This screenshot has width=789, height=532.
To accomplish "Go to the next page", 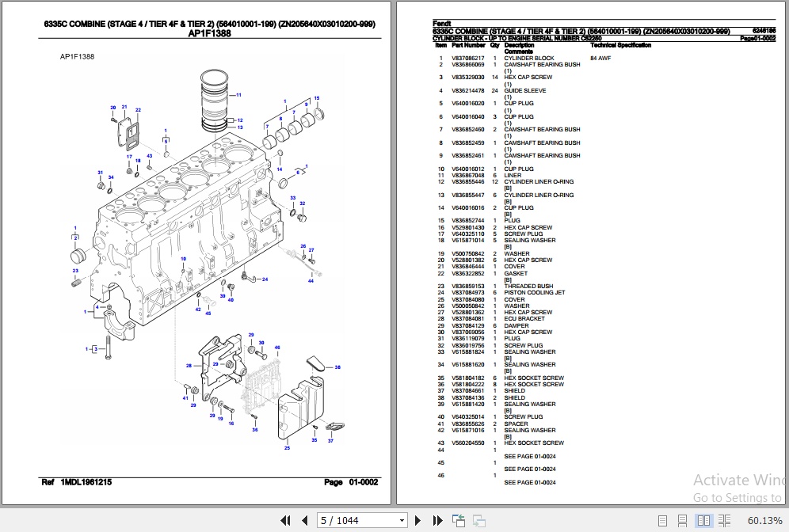I will point(417,520).
